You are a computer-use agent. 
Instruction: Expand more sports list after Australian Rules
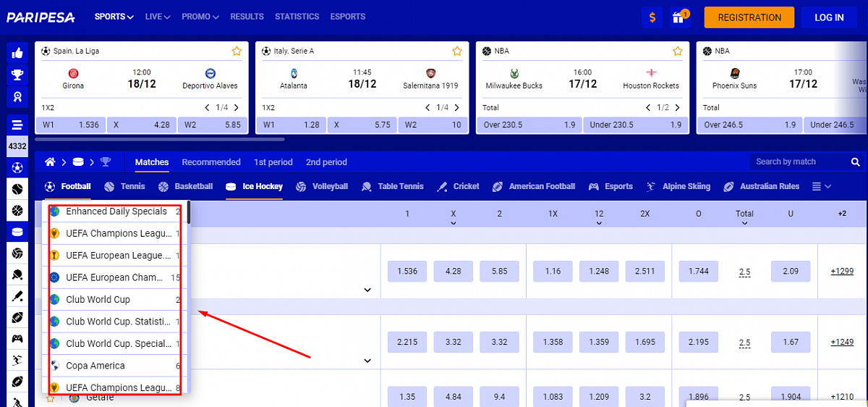821,187
